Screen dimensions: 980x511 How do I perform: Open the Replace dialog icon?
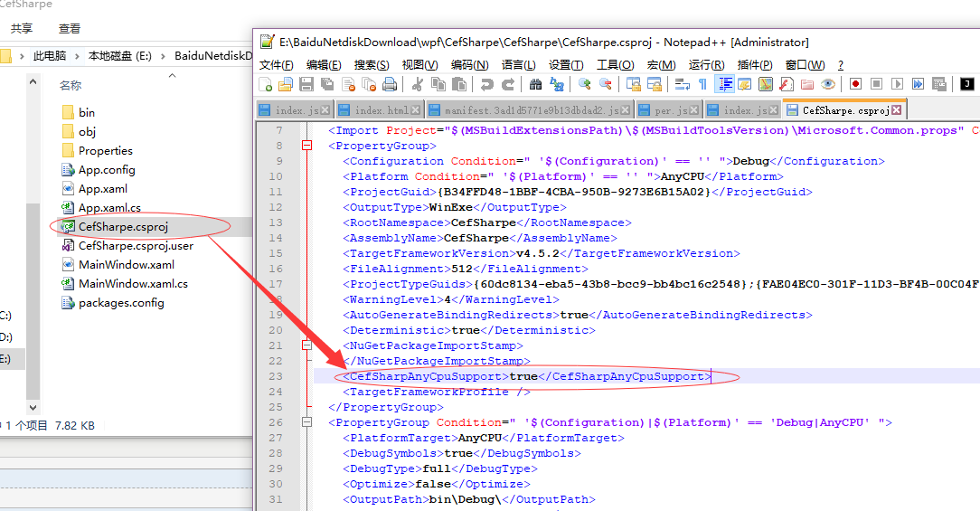click(x=556, y=84)
